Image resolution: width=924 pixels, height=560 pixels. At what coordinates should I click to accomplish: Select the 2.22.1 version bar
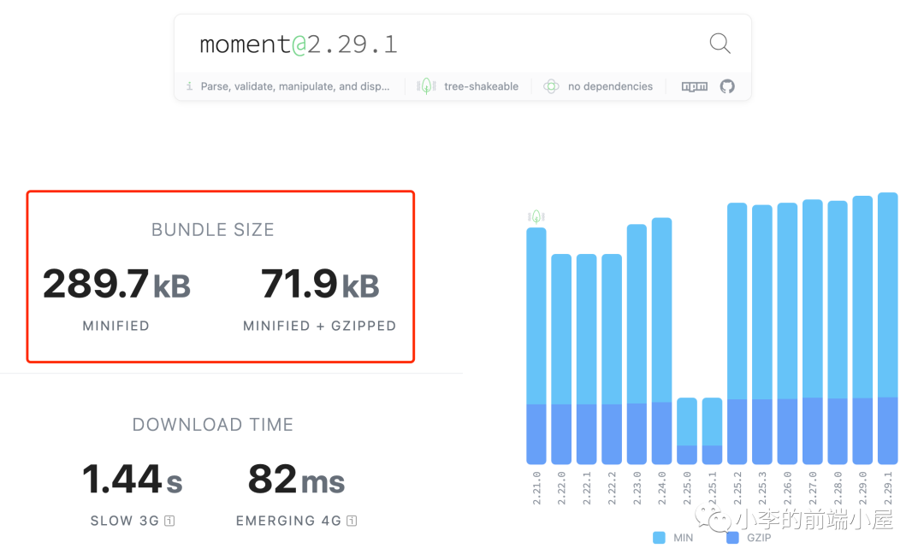[586, 359]
